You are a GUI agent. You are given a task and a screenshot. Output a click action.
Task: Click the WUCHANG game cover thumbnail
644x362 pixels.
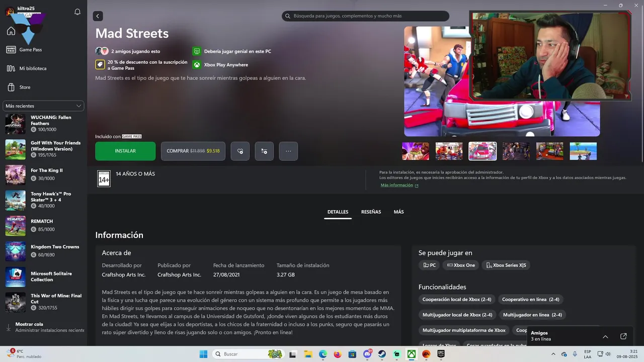15,124
